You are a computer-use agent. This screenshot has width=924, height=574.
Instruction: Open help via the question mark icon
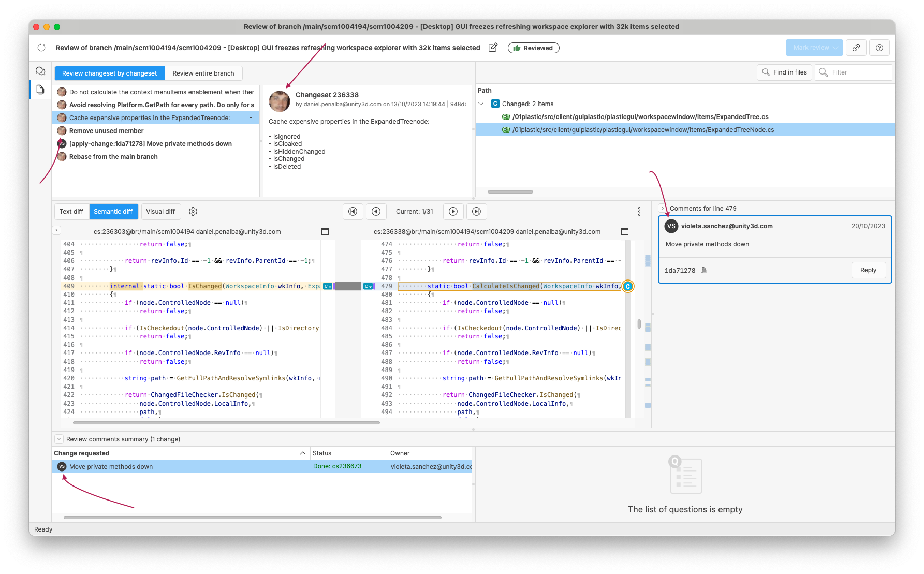click(879, 48)
